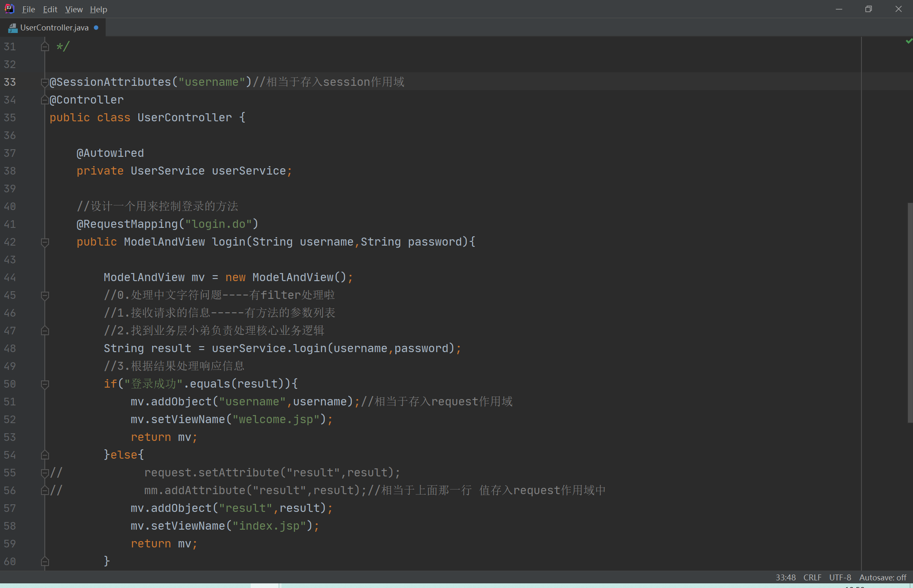
Task: Collapse the comment fold at line 45
Action: click(x=45, y=295)
